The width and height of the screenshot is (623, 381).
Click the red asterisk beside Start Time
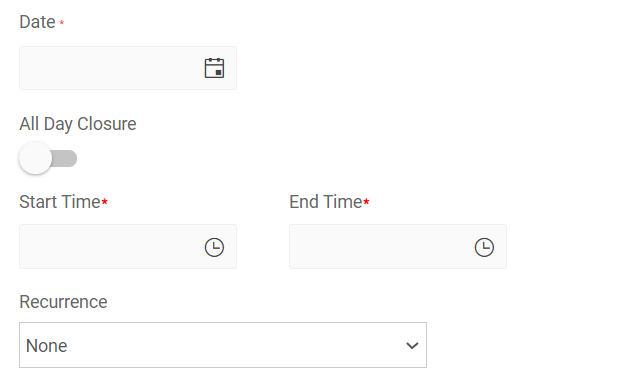click(x=104, y=202)
